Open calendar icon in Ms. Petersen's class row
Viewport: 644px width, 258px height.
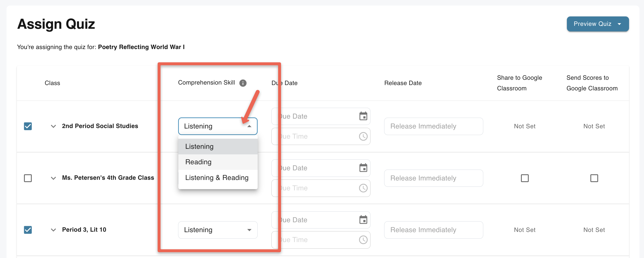(363, 168)
